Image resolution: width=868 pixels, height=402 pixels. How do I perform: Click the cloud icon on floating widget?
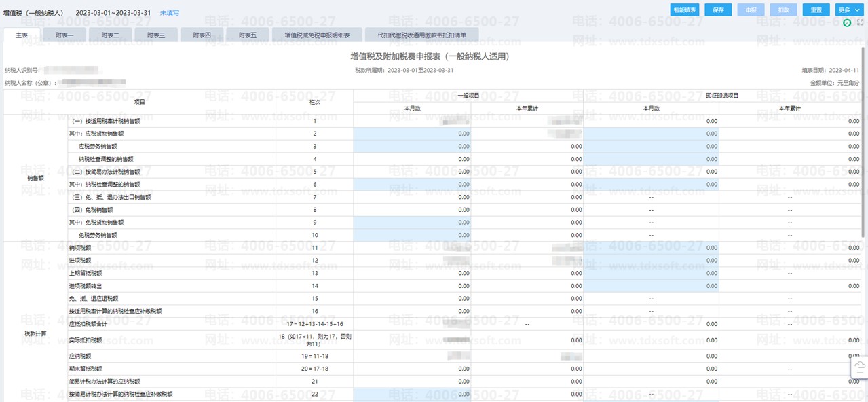pyautogui.click(x=860, y=367)
